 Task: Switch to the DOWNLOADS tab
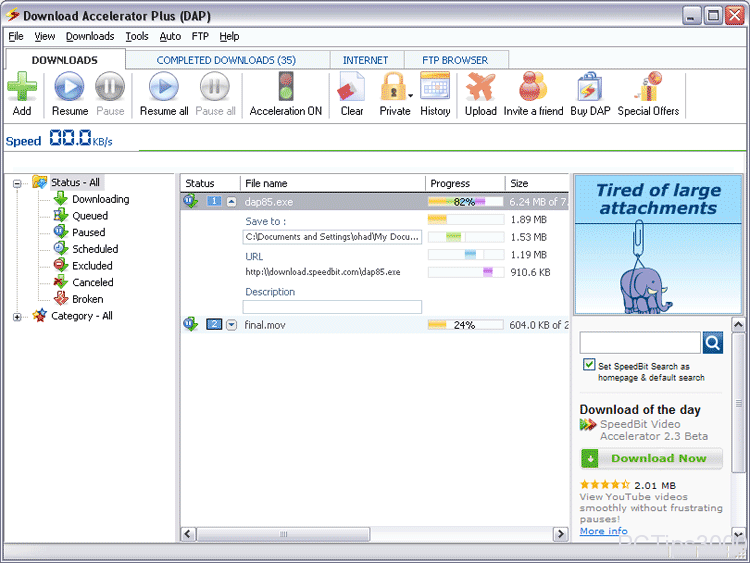65,60
